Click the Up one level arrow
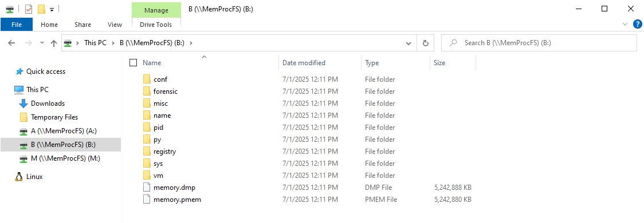Image resolution: width=644 pixels, height=223 pixels. 53,43
